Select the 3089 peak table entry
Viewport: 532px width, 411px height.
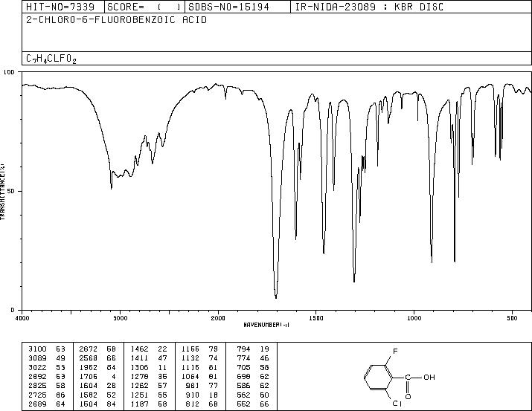pyautogui.click(x=46, y=358)
